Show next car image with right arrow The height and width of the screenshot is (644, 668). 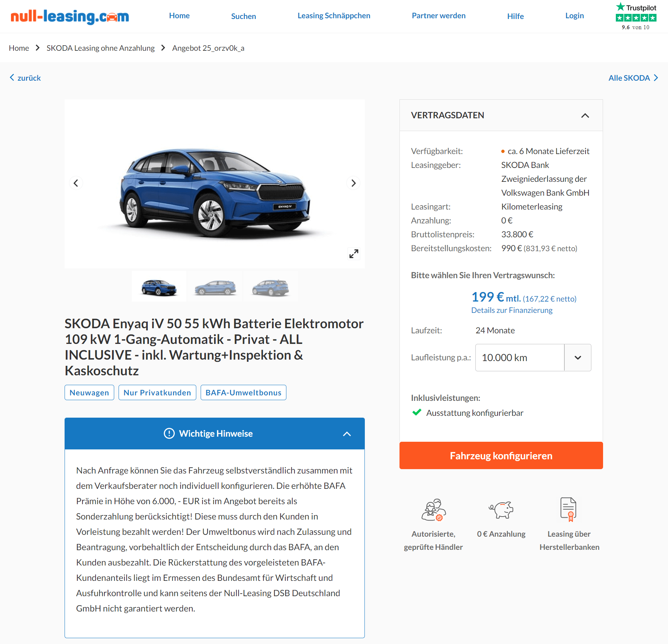click(353, 183)
